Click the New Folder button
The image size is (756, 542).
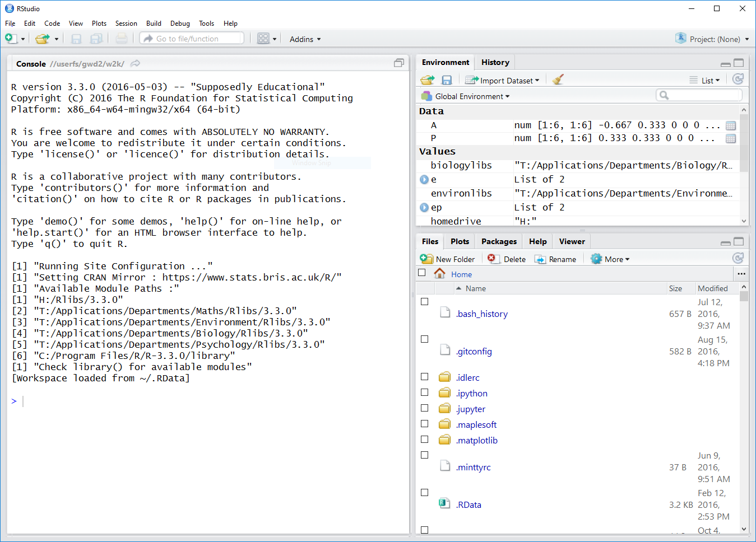click(448, 259)
